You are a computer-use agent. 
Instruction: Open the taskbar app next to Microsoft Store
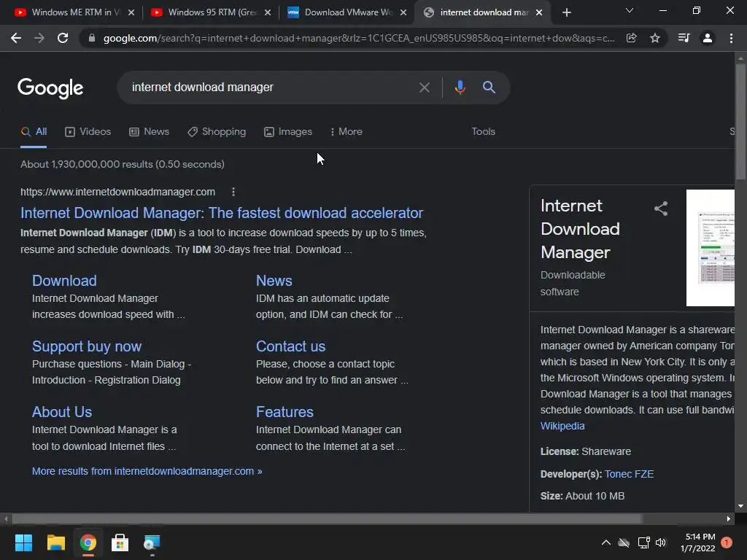tap(152, 542)
